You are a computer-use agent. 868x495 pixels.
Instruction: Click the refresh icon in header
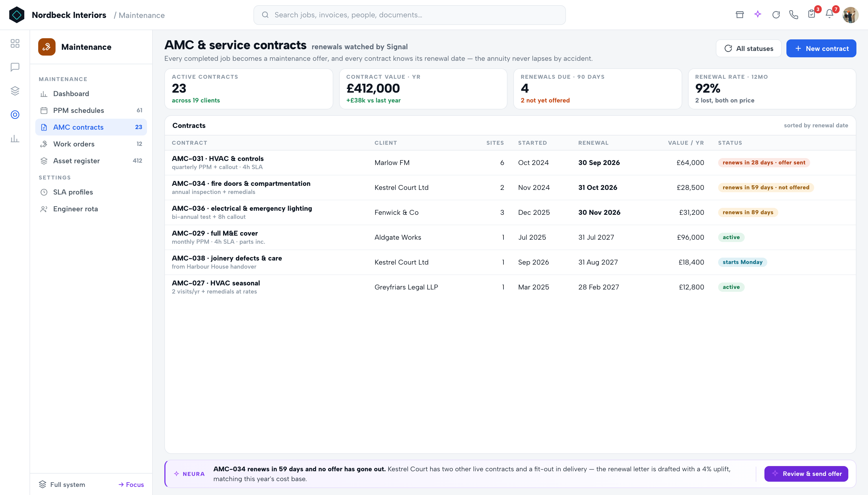pyautogui.click(x=776, y=15)
